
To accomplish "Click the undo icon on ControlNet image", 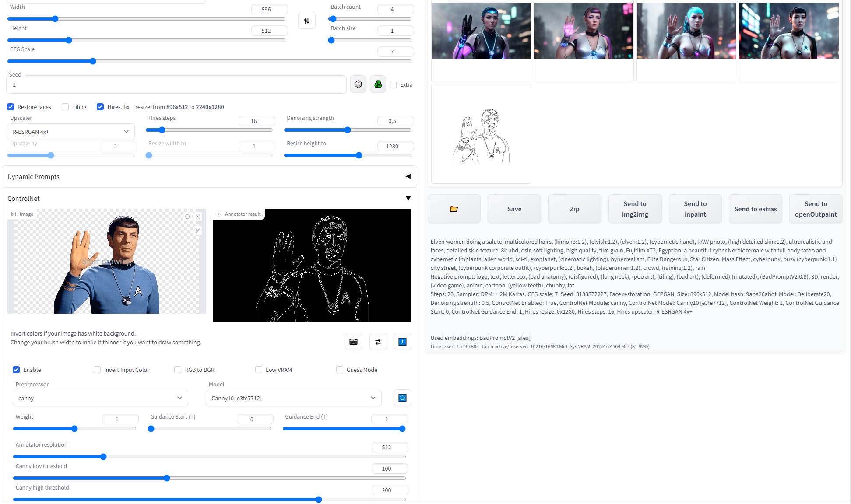I will [x=187, y=217].
